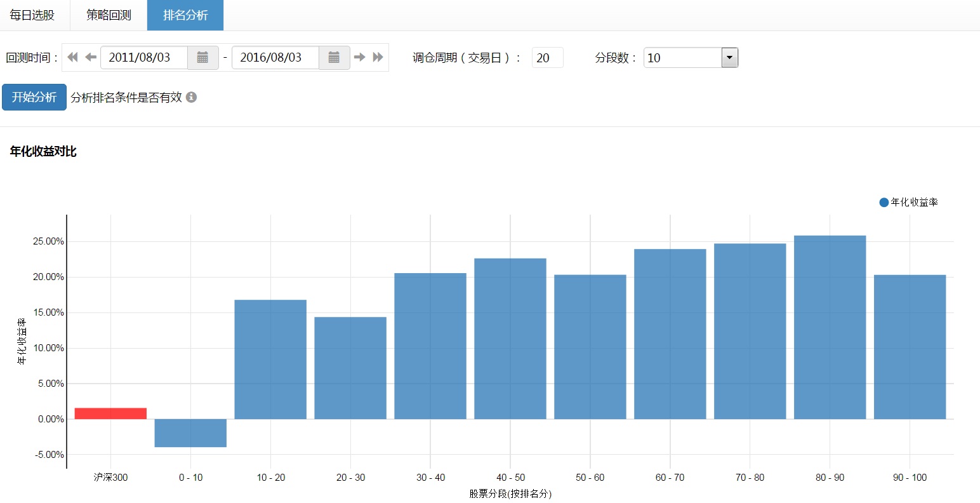
Task: Click the fast-forward double-right arrow icon
Action: (x=378, y=57)
